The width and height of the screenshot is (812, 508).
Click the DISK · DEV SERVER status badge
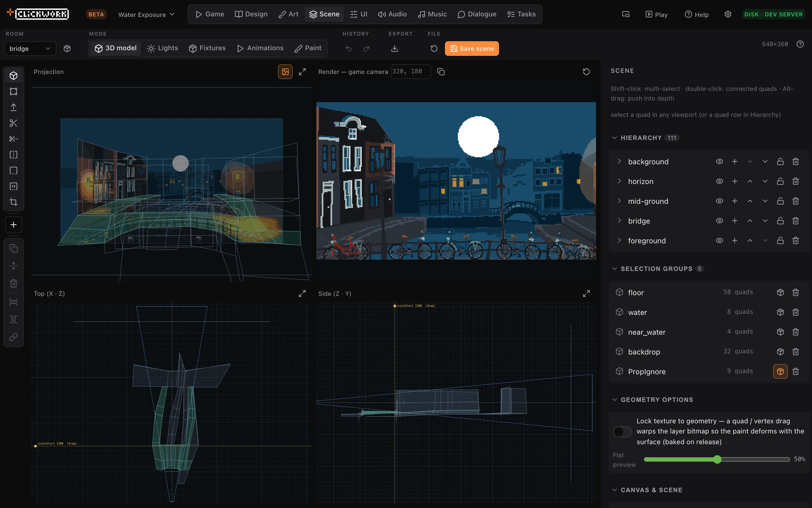point(773,14)
